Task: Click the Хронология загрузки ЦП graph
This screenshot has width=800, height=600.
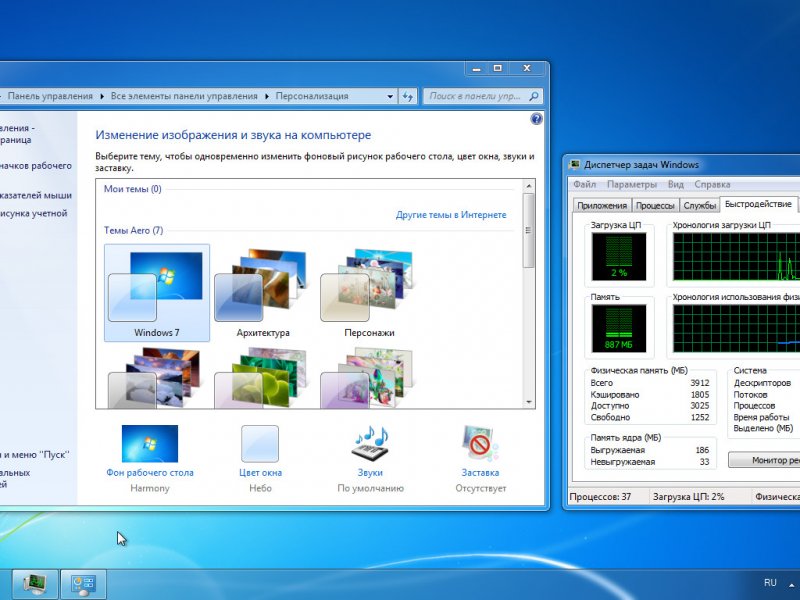Action: pos(736,257)
